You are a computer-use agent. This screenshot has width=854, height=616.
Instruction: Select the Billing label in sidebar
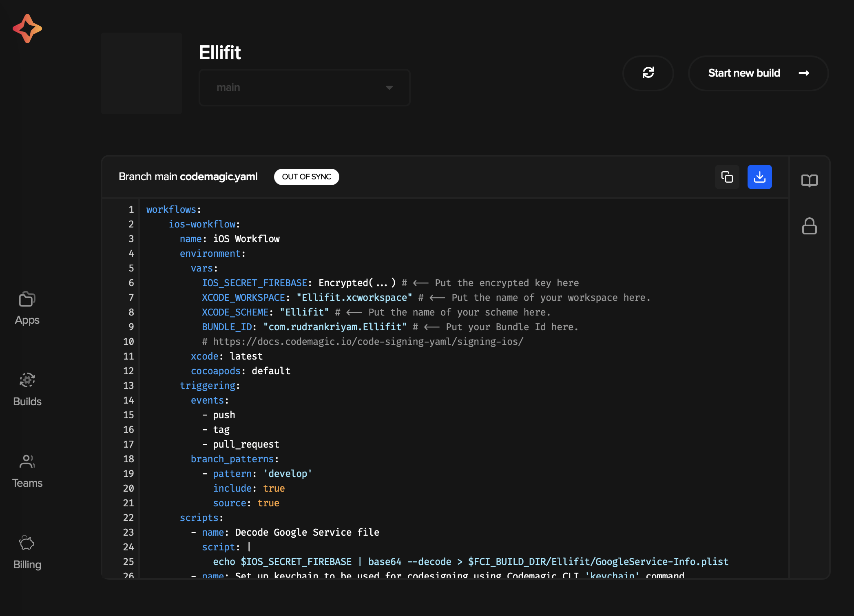click(27, 565)
